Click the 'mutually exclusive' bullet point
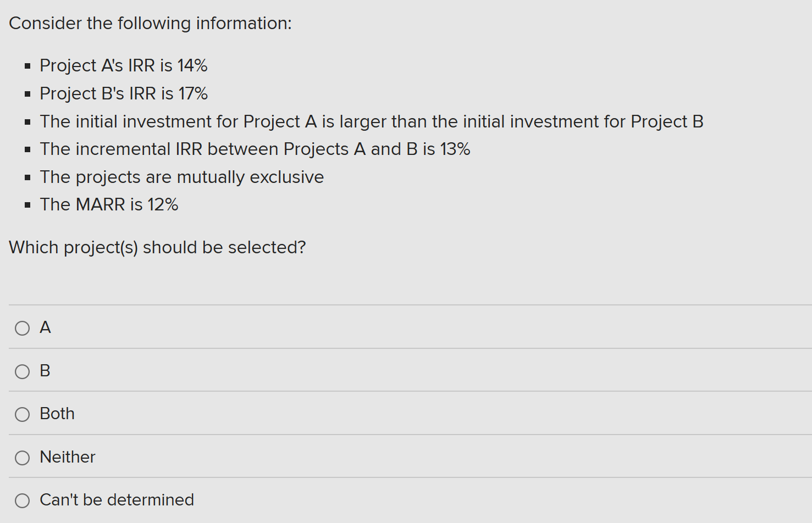Screen dimensions: 812x523 (x=181, y=177)
